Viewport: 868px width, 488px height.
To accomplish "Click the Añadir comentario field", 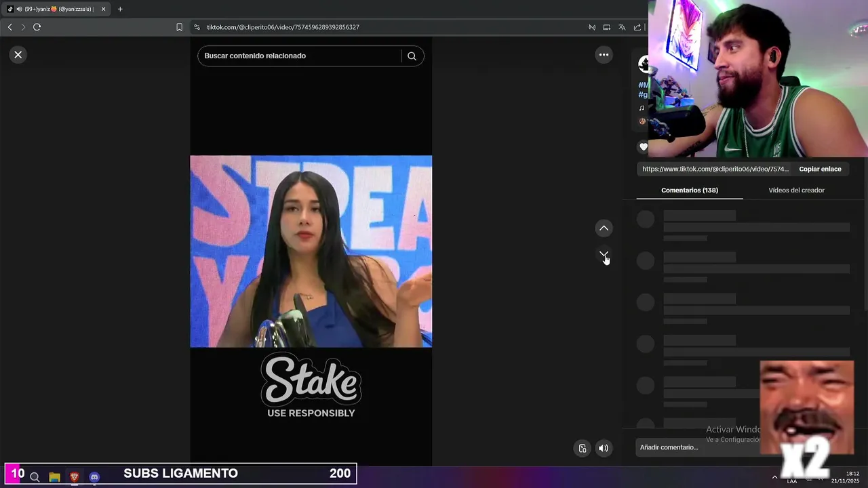I will click(x=698, y=447).
